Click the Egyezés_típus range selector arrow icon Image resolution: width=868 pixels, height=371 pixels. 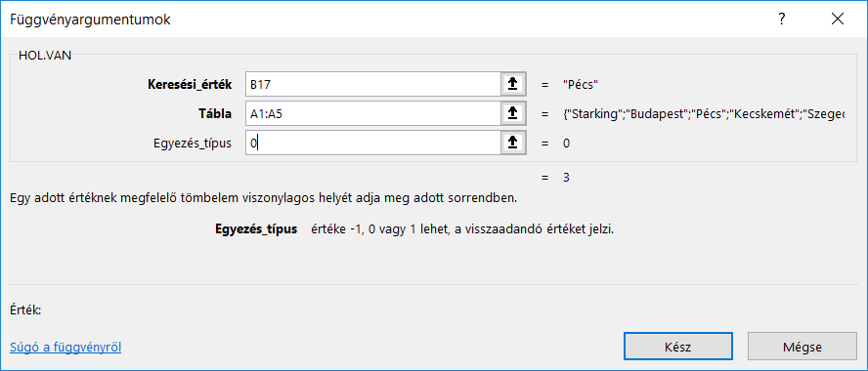point(512,143)
